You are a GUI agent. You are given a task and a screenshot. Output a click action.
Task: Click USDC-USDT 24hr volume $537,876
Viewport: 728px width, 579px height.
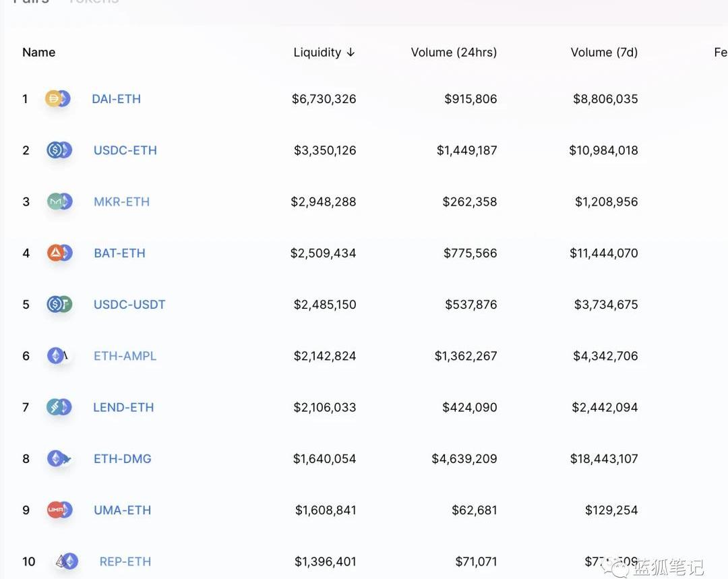point(471,305)
